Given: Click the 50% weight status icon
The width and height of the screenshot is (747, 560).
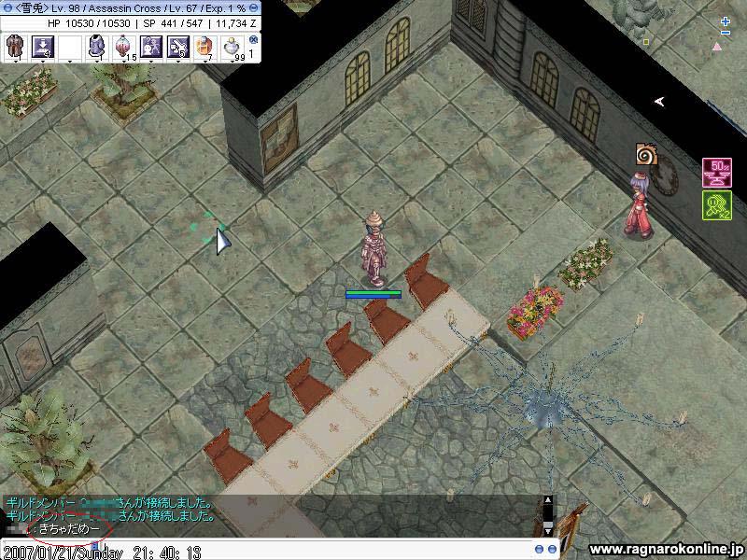Looking at the screenshot, I should point(717,173).
